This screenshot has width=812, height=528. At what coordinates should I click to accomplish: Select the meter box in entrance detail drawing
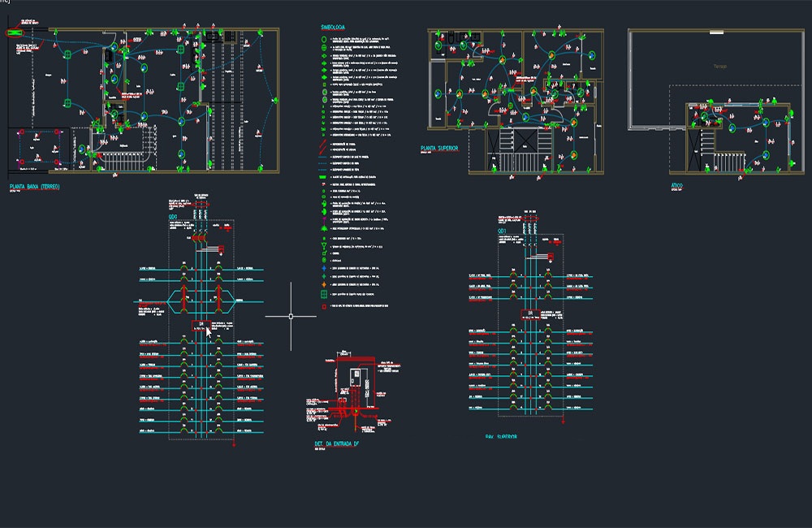click(356, 375)
